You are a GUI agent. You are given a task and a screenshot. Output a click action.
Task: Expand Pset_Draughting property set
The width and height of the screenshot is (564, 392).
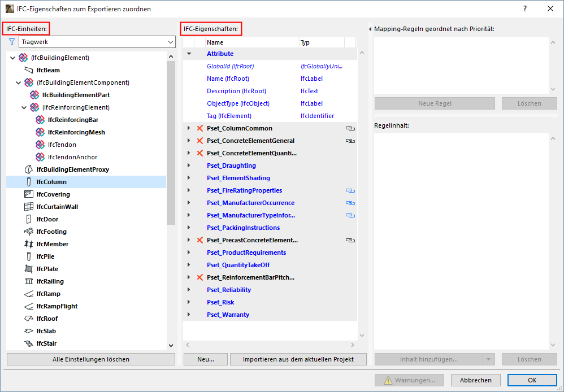tap(189, 165)
